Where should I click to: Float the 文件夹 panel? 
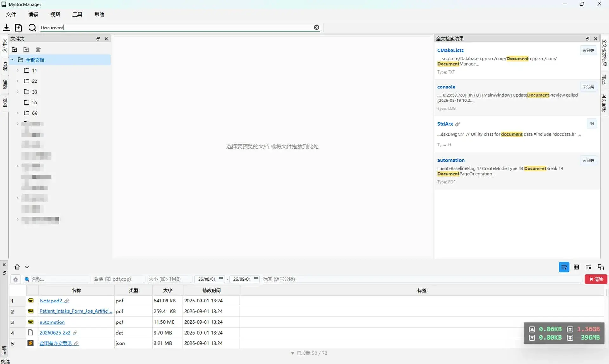coord(98,39)
